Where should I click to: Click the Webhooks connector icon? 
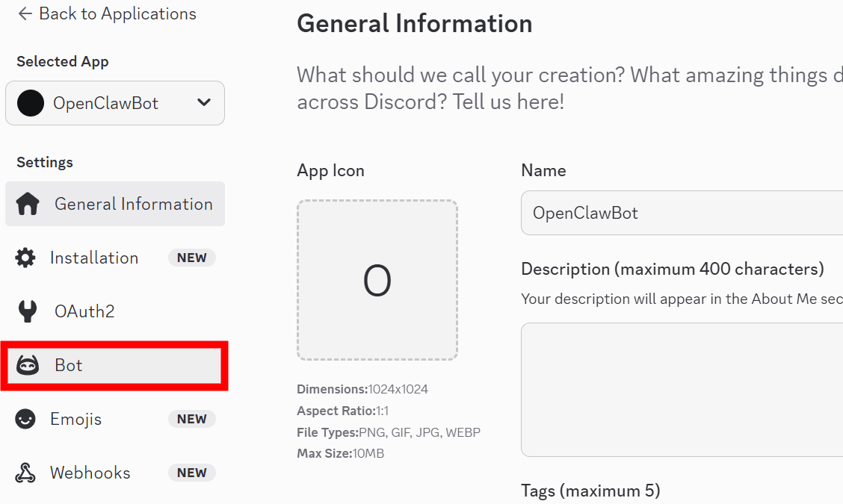[x=25, y=473]
